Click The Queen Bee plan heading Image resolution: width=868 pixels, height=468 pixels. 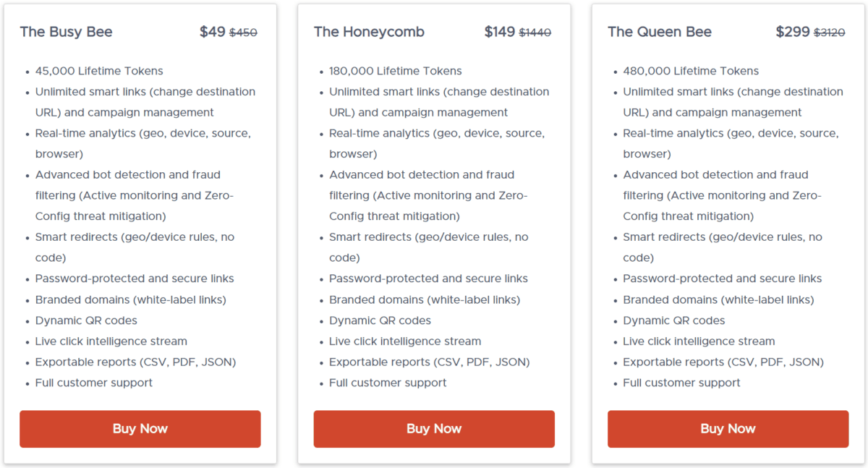point(660,32)
